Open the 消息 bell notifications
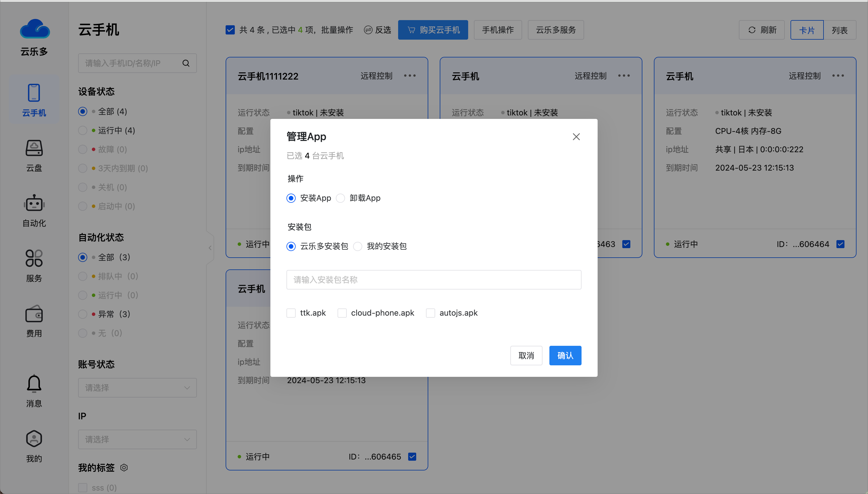Viewport: 868px width, 494px height. tap(34, 391)
